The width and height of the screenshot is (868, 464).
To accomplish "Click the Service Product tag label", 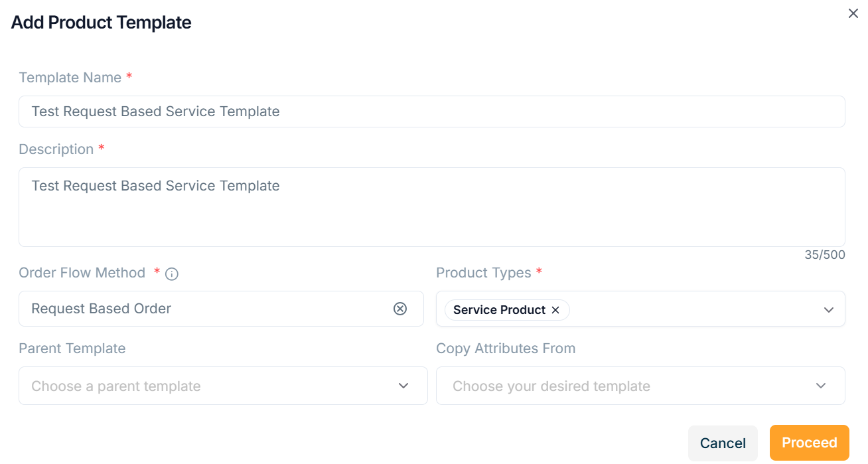I will click(499, 310).
